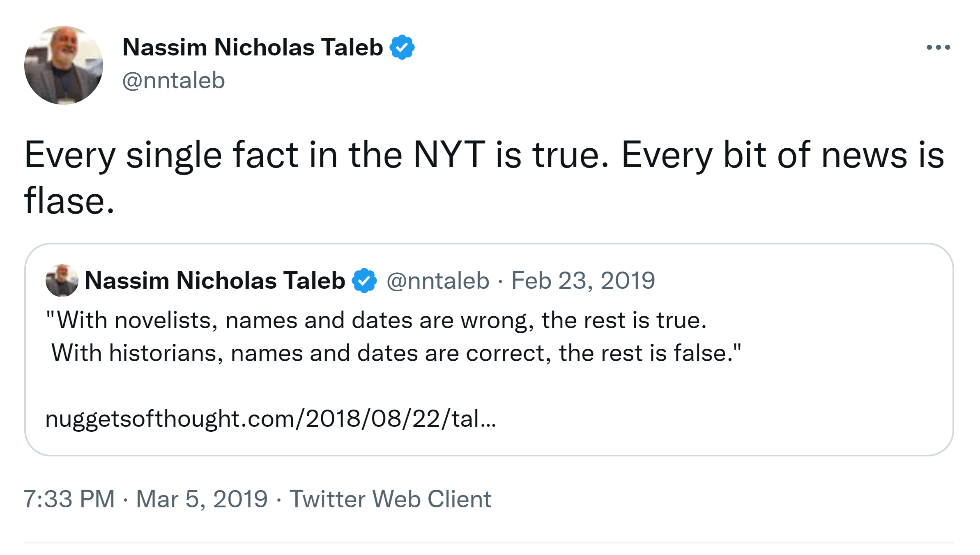Click the 7:33 PM timestamp
980x555 pixels.
[x=69, y=499]
